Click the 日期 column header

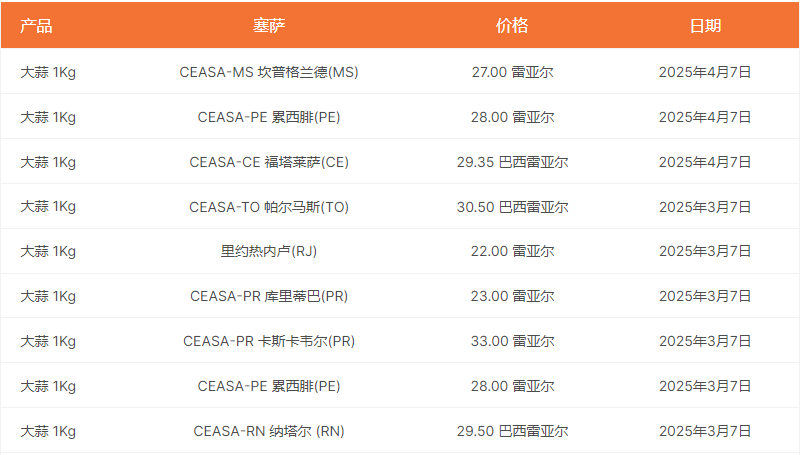705,26
